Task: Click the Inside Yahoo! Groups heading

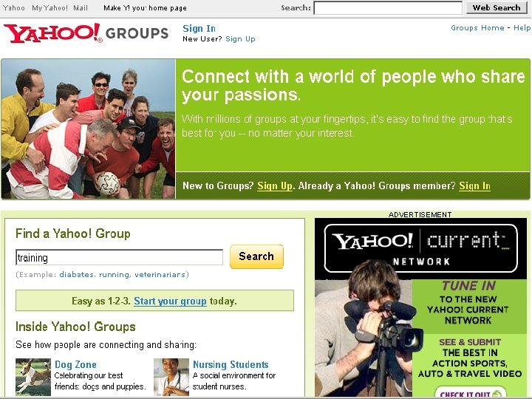Action: [75, 327]
